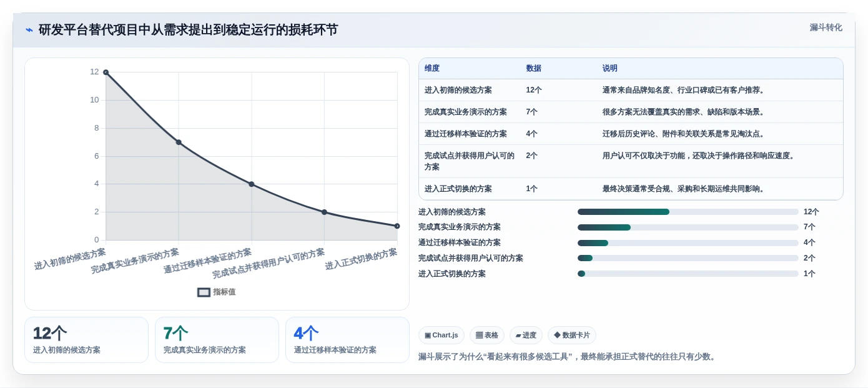Click the 7个 value beside the progress bar
Image resolution: width=868 pixels, height=388 pixels.
click(809, 227)
